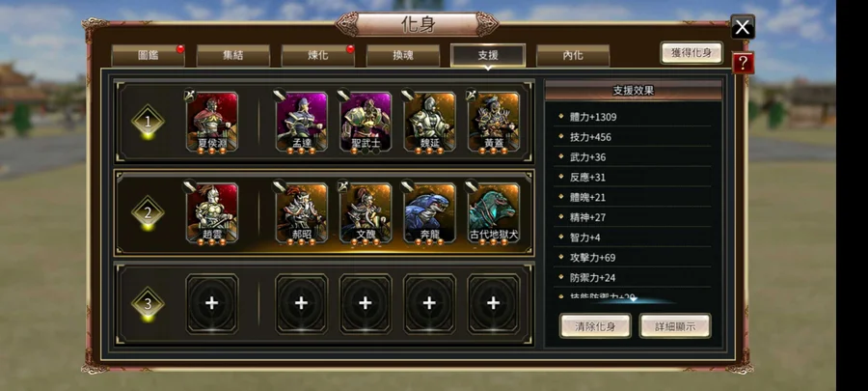Switch to the 圖鑑 tab
This screenshot has width=868, height=391.
tap(148, 55)
